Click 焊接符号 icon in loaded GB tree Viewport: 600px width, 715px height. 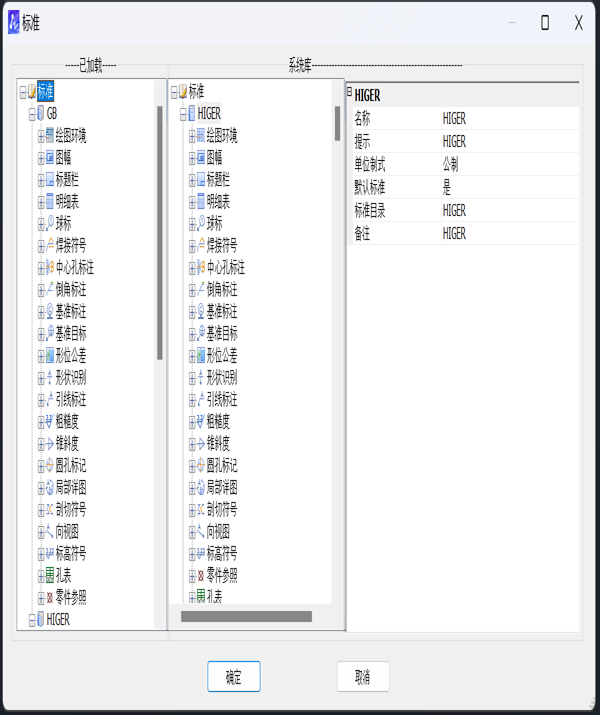[x=50, y=245]
